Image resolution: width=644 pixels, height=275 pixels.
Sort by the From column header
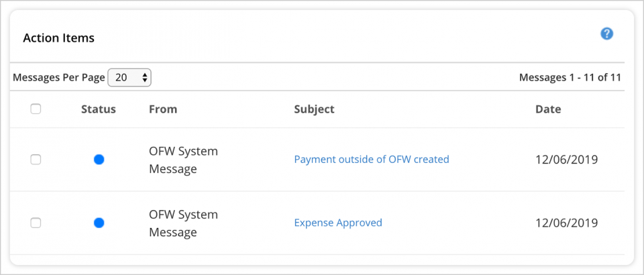[163, 109]
